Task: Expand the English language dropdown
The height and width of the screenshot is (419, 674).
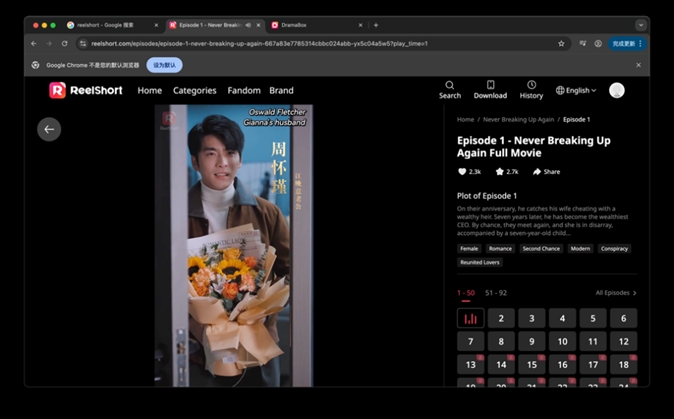Action: pos(576,90)
